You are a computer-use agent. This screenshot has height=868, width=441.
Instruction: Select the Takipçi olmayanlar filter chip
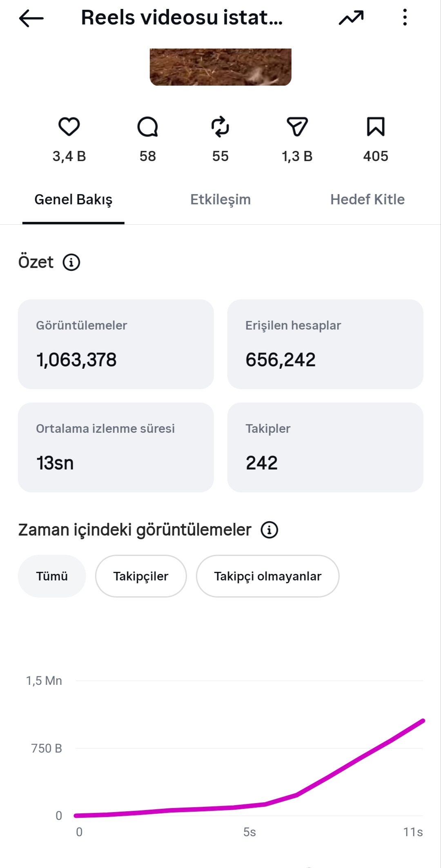pos(267,576)
